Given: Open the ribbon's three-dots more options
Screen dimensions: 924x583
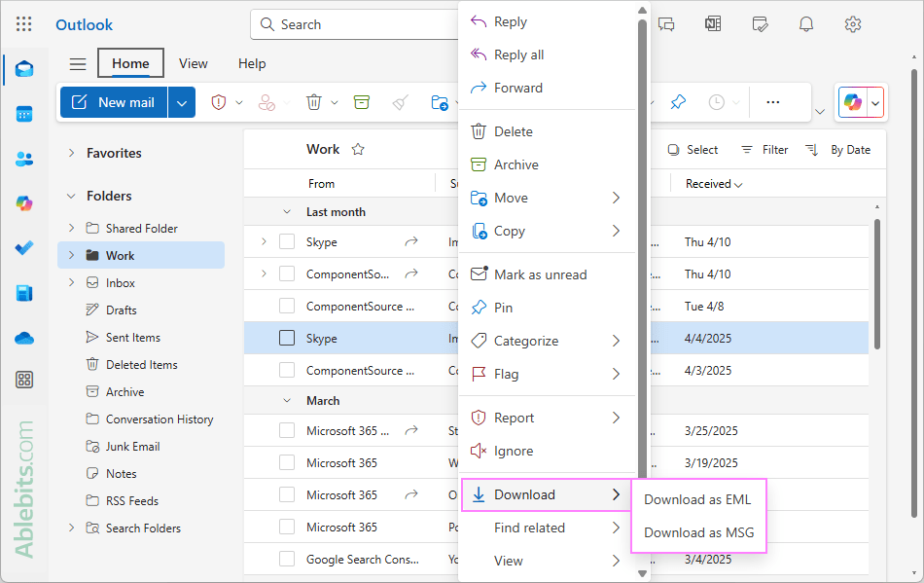Looking at the screenshot, I should click(773, 102).
